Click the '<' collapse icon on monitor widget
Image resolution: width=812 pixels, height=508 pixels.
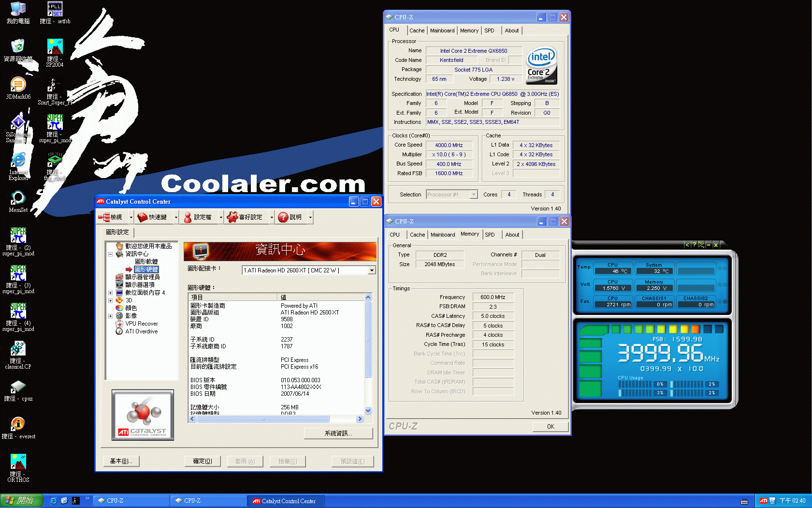point(687,245)
